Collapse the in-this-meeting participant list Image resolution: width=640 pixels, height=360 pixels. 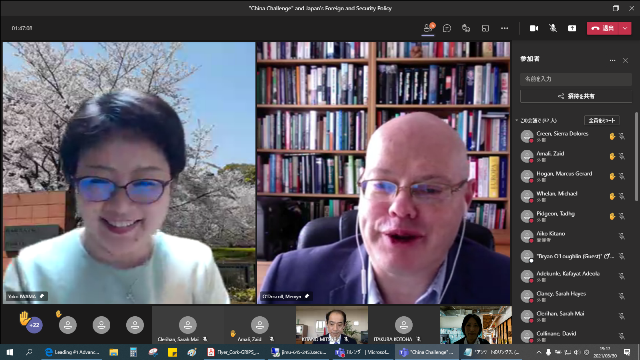tap(517, 120)
